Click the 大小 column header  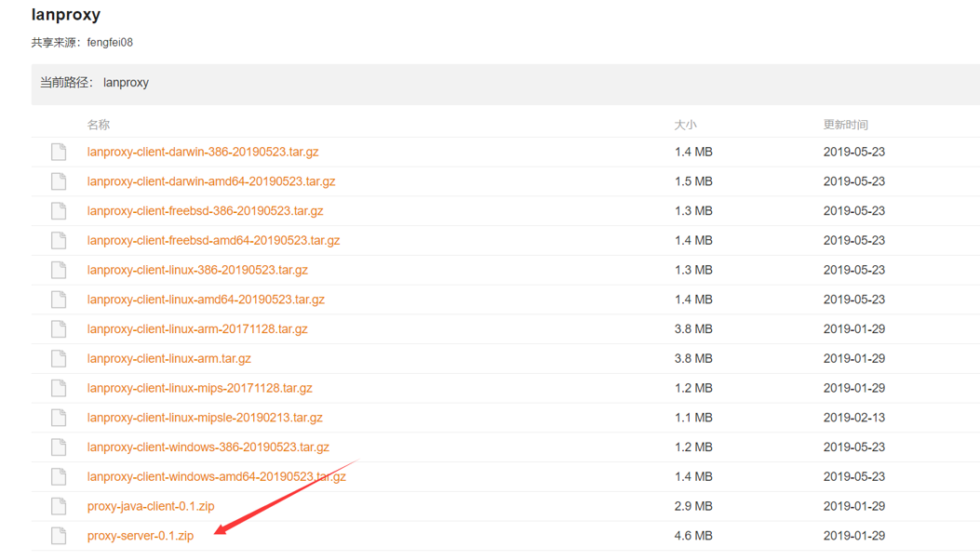click(x=685, y=125)
